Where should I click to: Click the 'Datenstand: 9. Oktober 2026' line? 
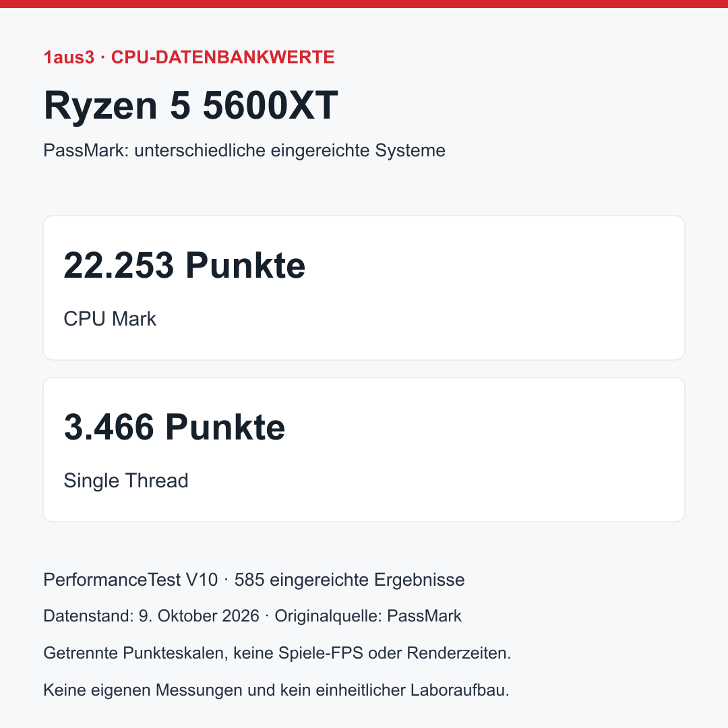[253, 616]
